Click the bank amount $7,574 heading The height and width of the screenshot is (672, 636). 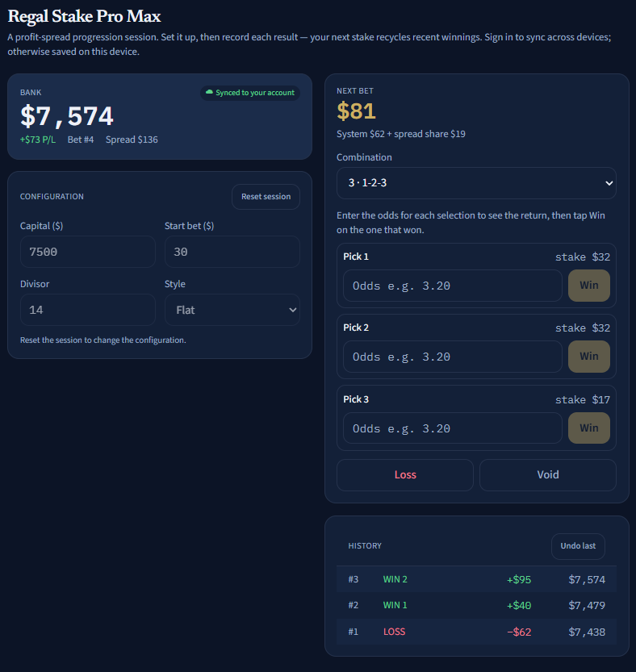67,116
